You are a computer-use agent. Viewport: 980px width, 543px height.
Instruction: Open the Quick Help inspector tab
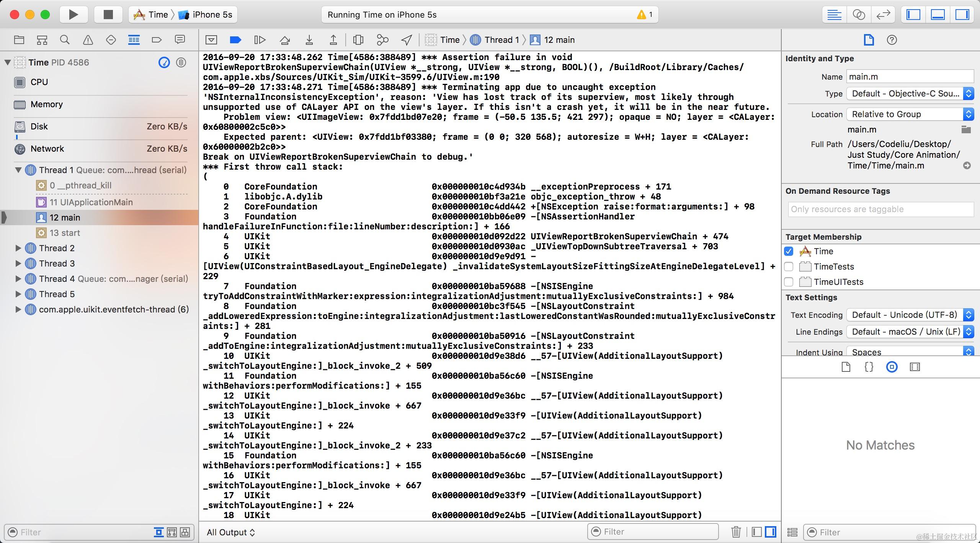pyautogui.click(x=892, y=40)
